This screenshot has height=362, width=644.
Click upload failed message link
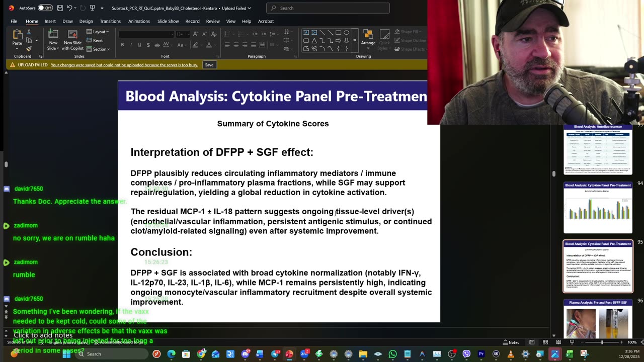(124, 65)
